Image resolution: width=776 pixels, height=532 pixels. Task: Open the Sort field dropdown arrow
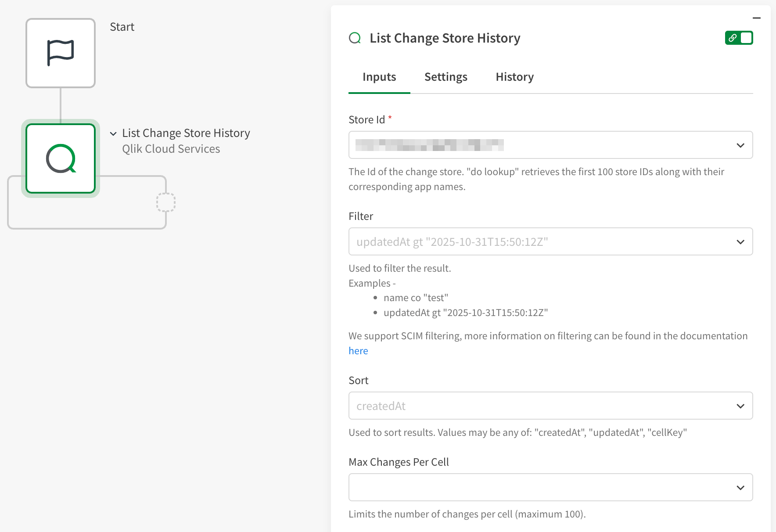click(x=740, y=406)
